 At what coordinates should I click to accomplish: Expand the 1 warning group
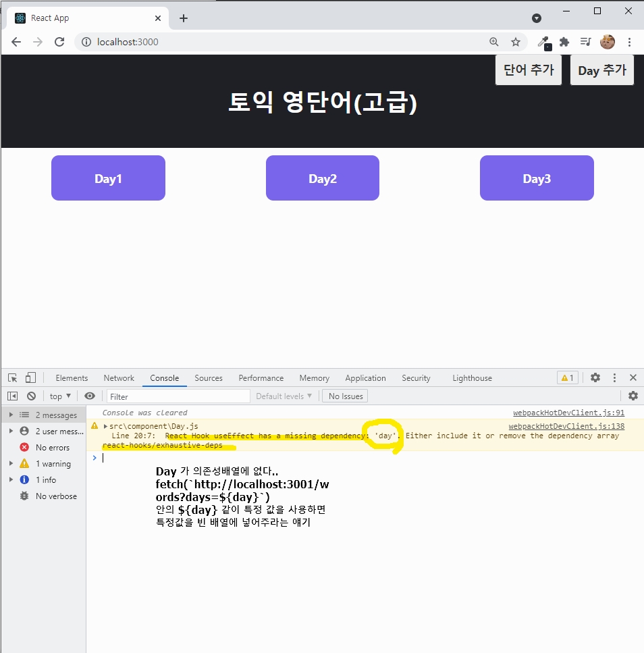[11, 463]
